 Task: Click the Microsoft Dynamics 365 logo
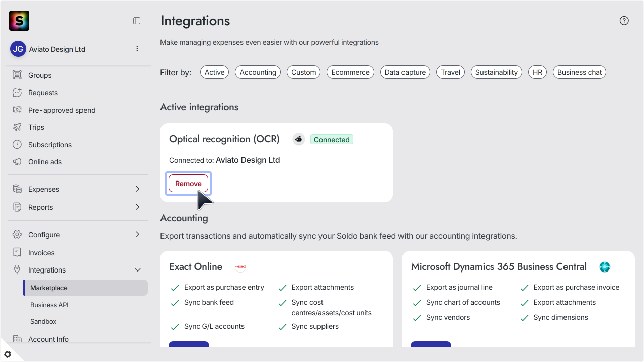tap(605, 267)
